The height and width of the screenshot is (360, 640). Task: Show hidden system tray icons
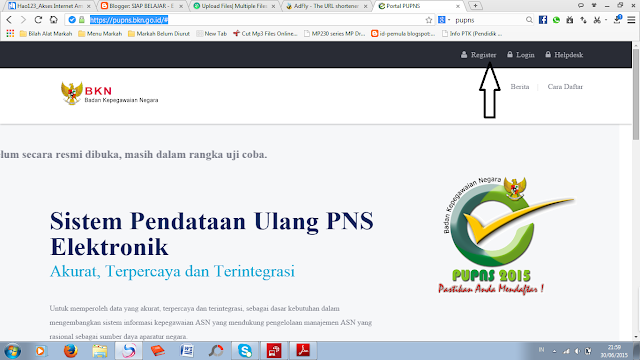pos(554,351)
